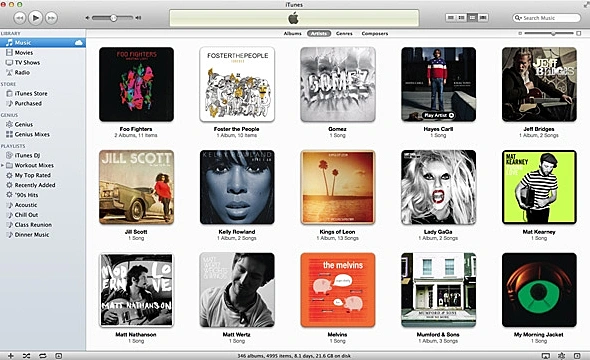Select the Mumford & Sons artwork
Screen dimensions: 590x360
point(438,290)
